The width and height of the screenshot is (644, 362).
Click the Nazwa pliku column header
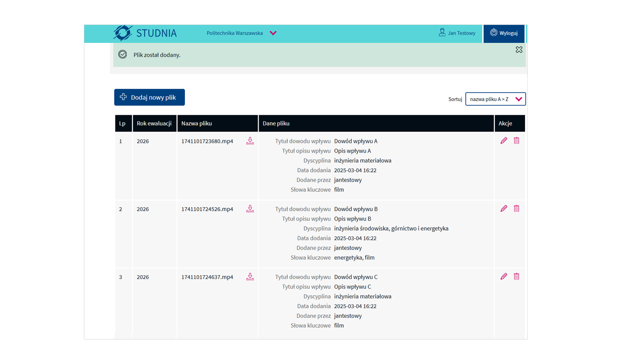(197, 123)
